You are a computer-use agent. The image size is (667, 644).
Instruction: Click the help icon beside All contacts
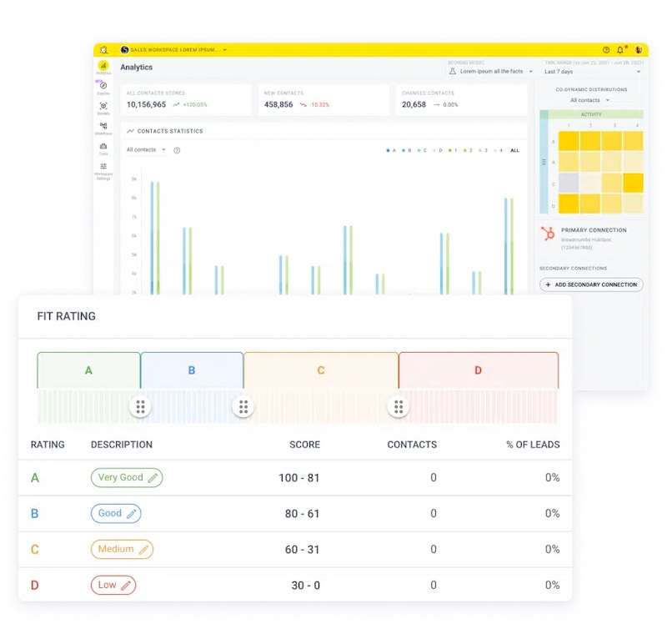177,150
